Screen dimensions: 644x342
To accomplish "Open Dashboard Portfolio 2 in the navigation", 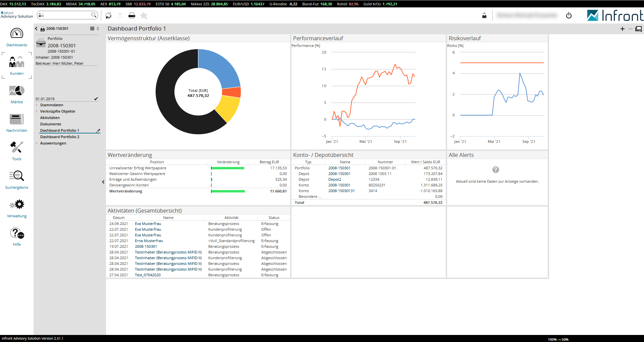I will (x=60, y=137).
